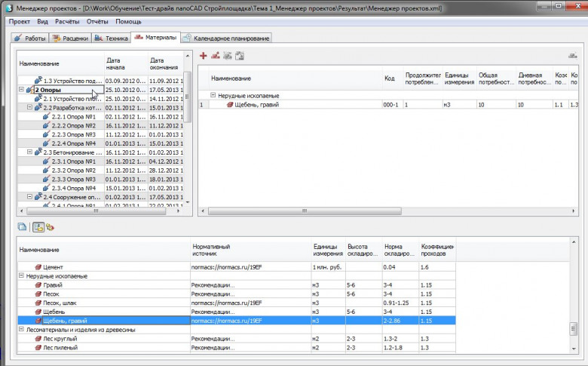
Task: Switch to the Календарное планирование tab
Action: pyautogui.click(x=226, y=38)
